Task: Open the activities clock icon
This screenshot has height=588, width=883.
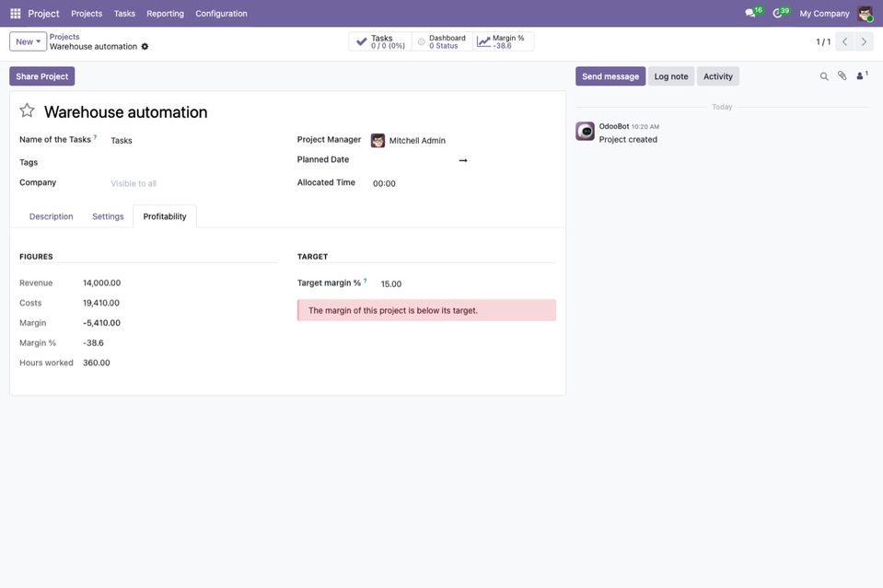Action: click(x=778, y=13)
